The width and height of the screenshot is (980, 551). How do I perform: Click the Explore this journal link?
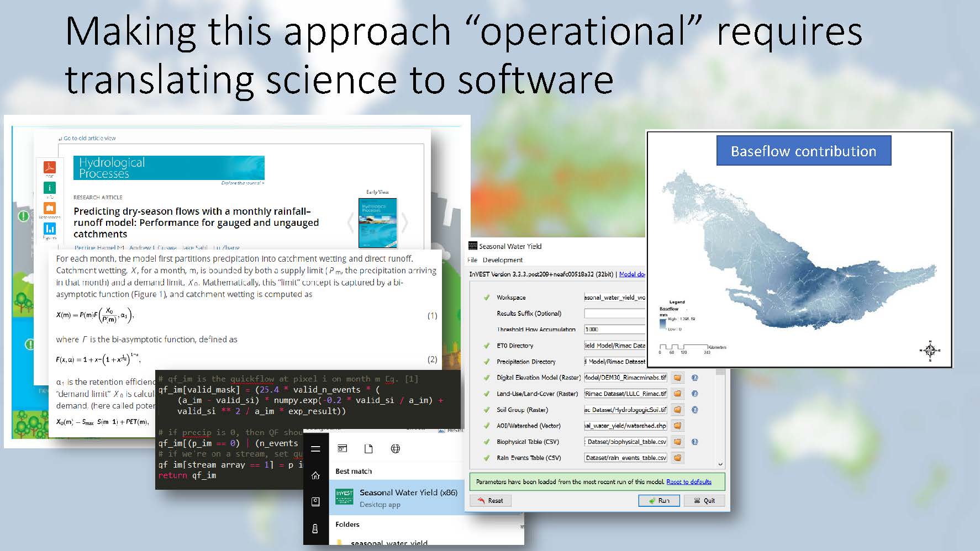243,183
